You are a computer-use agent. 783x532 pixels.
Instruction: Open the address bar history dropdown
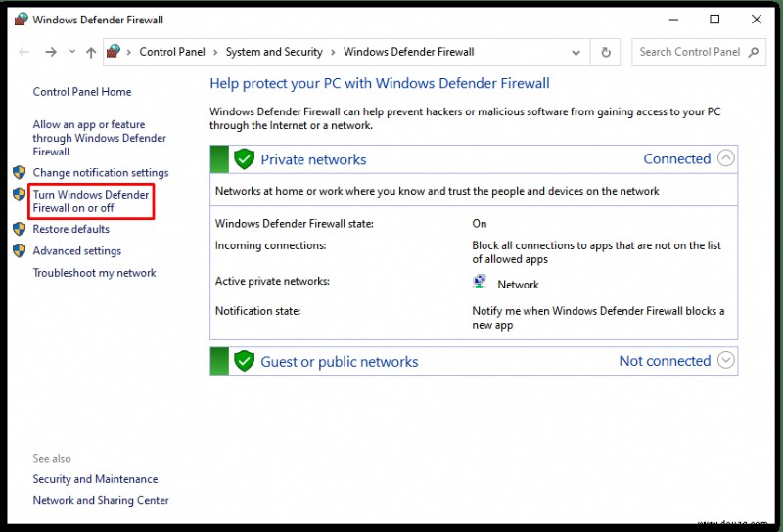[x=576, y=53]
